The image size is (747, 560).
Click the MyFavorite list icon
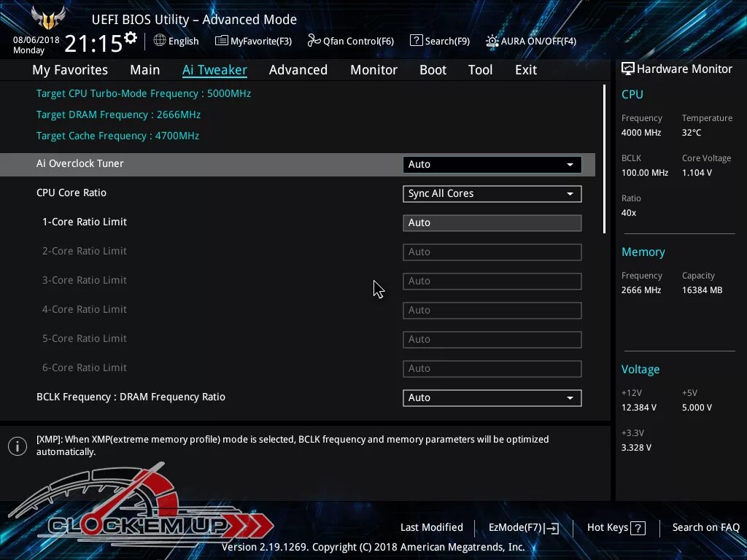221,41
